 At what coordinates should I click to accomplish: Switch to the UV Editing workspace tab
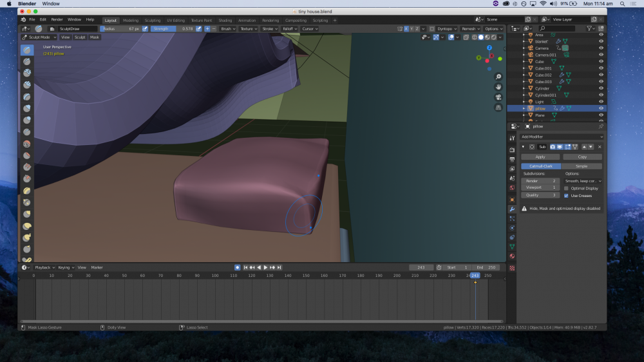tap(176, 20)
